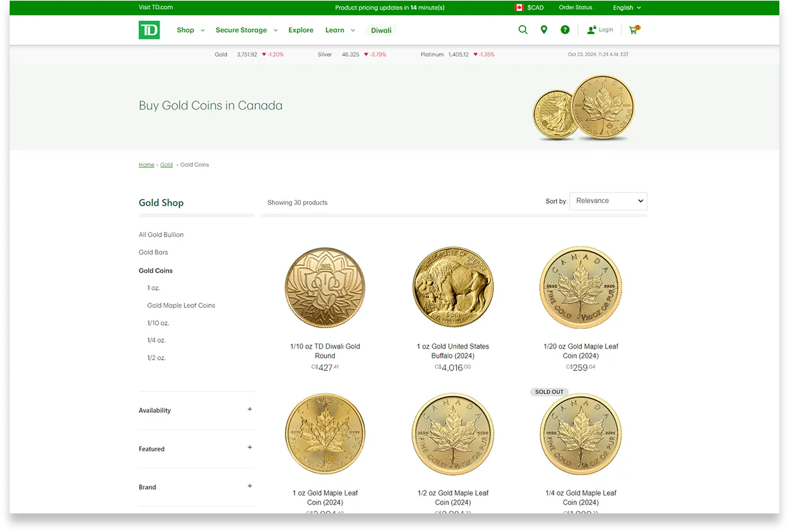Open 1/2 oz Gold Maple Leaf image
Image resolution: width=789 pixels, height=532 pixels.
(x=453, y=435)
